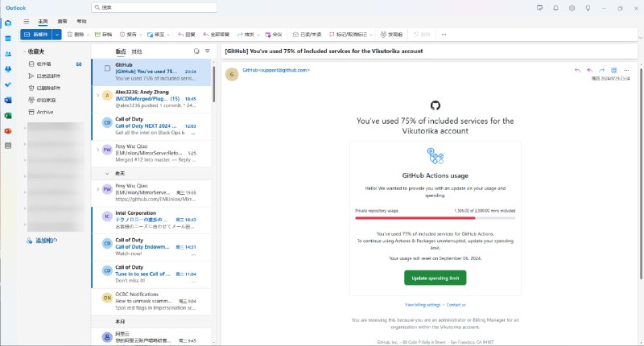644x346 pixels.
Task: Launch Excel from the left app bar
Action: point(8,115)
